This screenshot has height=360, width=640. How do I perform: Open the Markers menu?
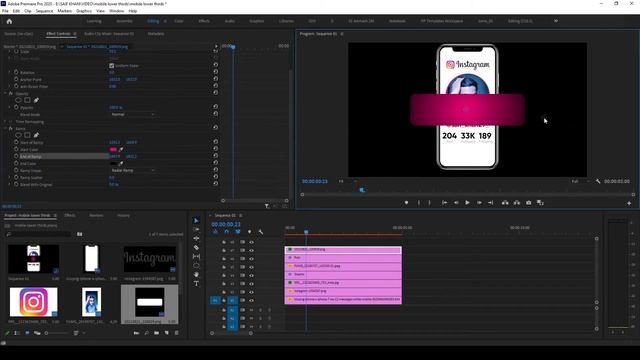pos(64,11)
